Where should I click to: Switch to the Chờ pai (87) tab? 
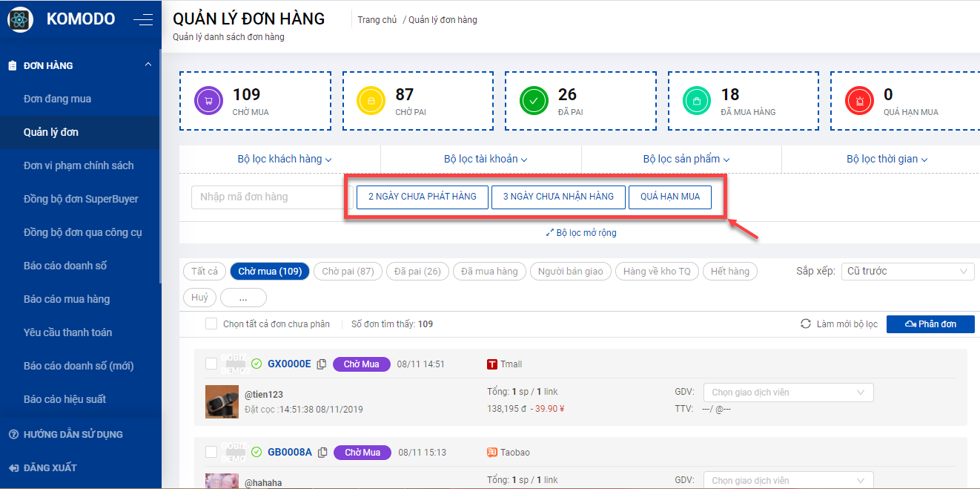point(348,272)
